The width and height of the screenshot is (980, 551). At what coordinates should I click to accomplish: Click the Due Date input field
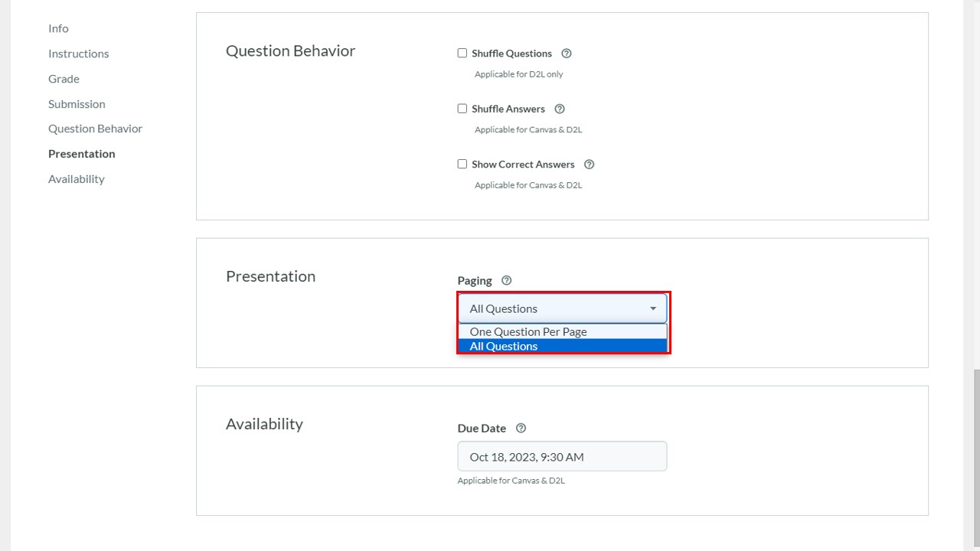pos(563,456)
